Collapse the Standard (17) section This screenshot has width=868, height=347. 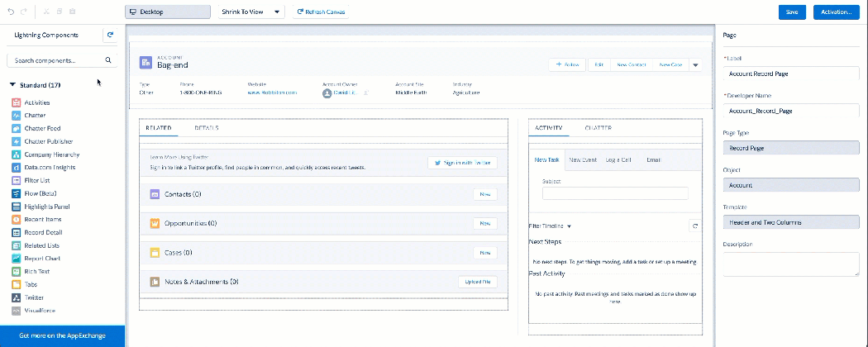tap(12, 85)
